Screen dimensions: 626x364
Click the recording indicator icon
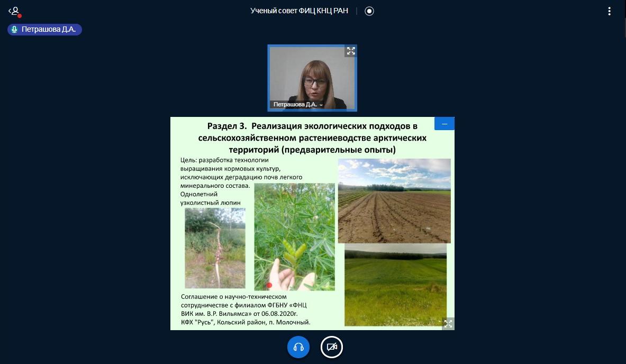click(x=369, y=11)
